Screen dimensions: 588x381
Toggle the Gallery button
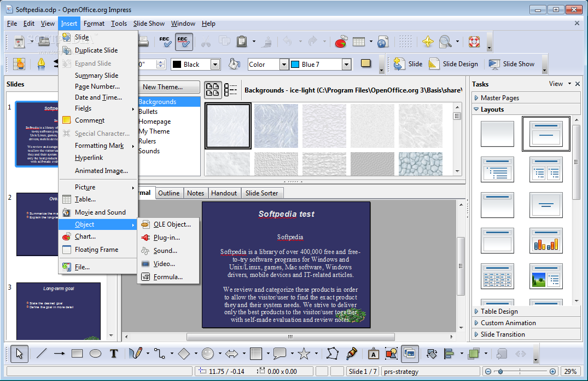pos(410,354)
